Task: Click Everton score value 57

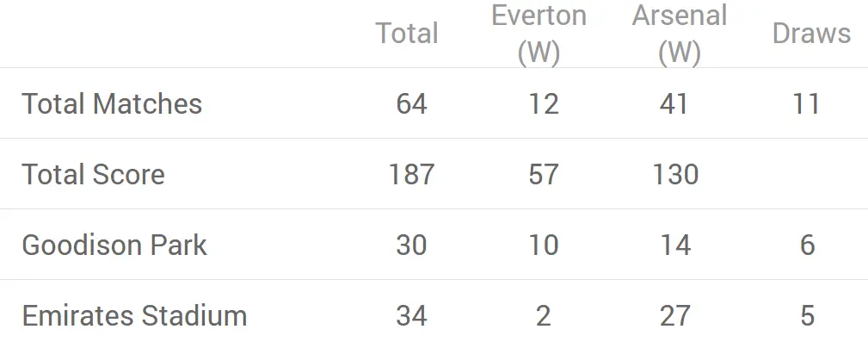Action: click(543, 175)
